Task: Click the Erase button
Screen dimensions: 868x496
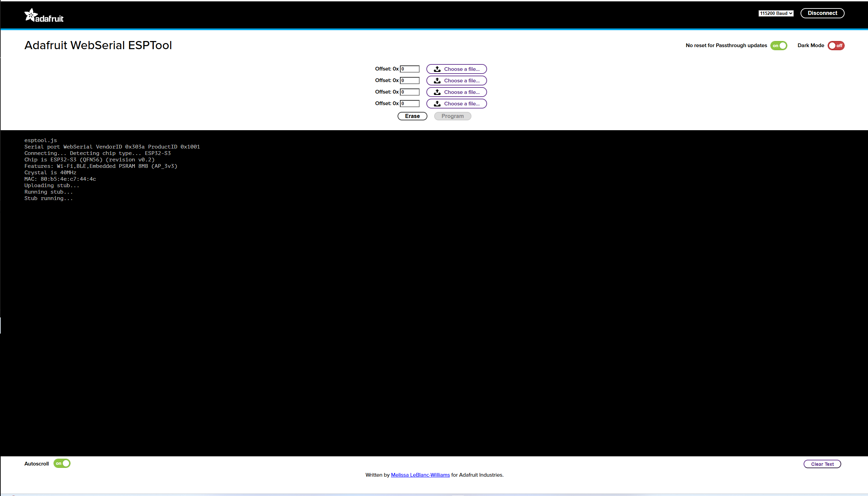Action: coord(412,116)
